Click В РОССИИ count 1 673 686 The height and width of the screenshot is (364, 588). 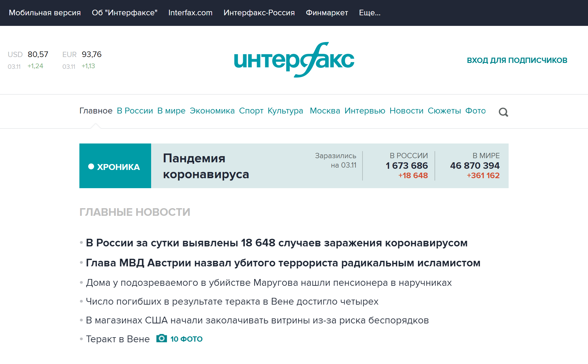tap(407, 166)
